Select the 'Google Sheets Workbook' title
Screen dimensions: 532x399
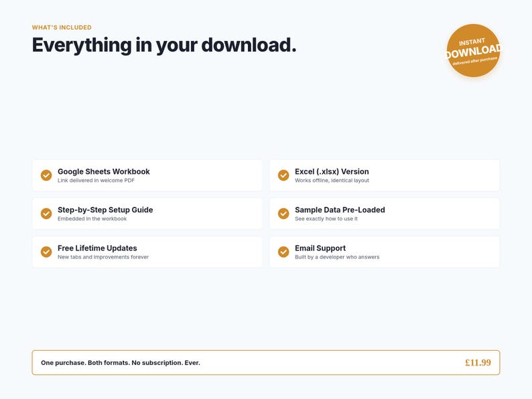pos(103,171)
